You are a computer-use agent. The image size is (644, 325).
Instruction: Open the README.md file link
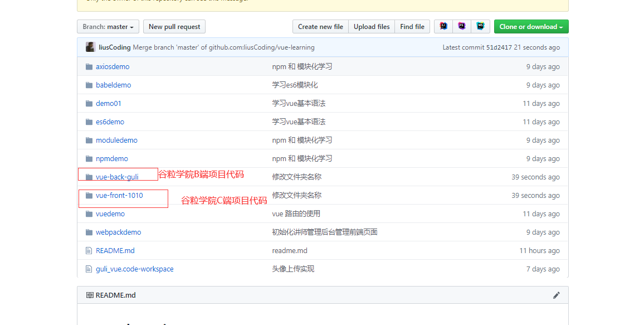[x=115, y=251]
